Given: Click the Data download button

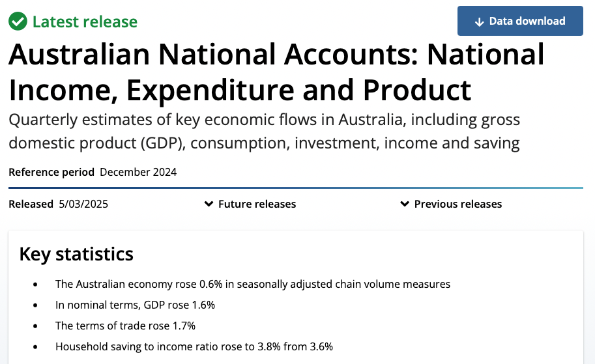Looking at the screenshot, I should point(520,21).
